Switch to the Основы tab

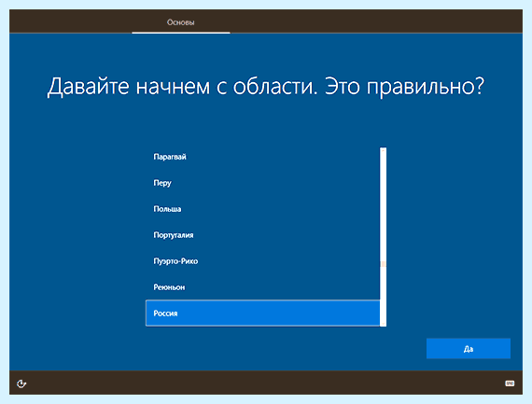pos(180,22)
